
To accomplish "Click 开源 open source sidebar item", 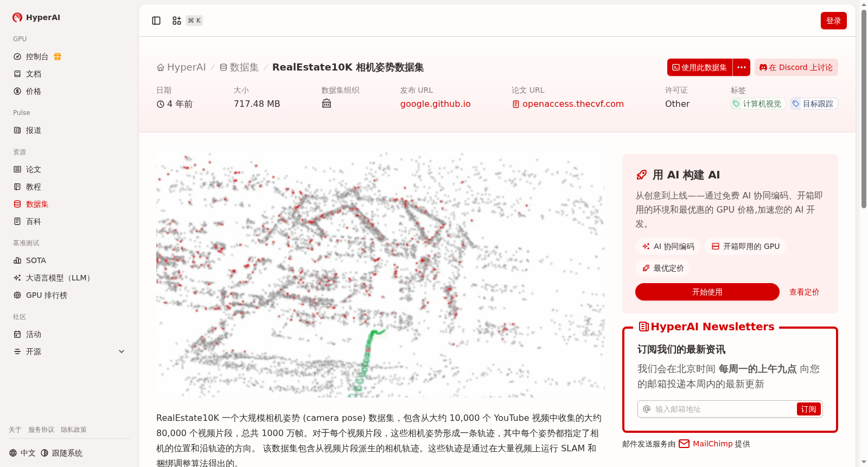I will (x=34, y=351).
